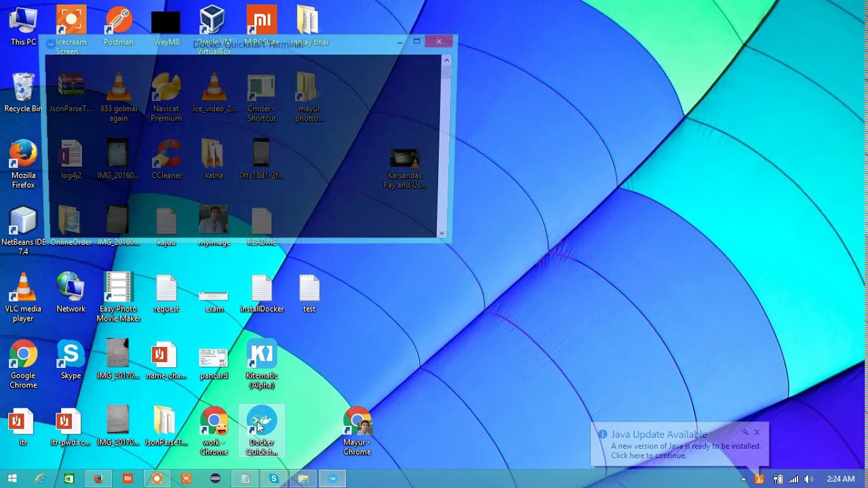Open Internet Explorer from taskbar
Screen dimensions: 868x488
[x=40, y=479]
